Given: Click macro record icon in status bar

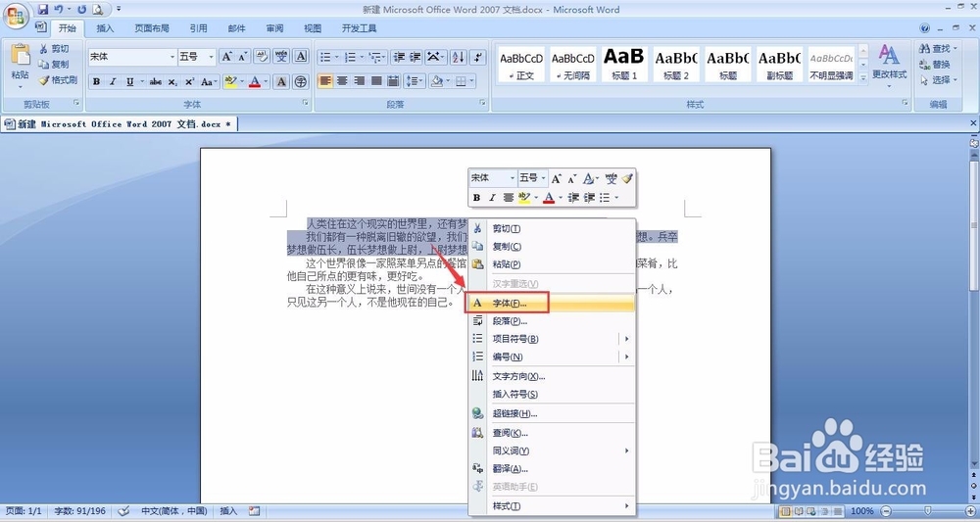Looking at the screenshot, I should tap(254, 511).
